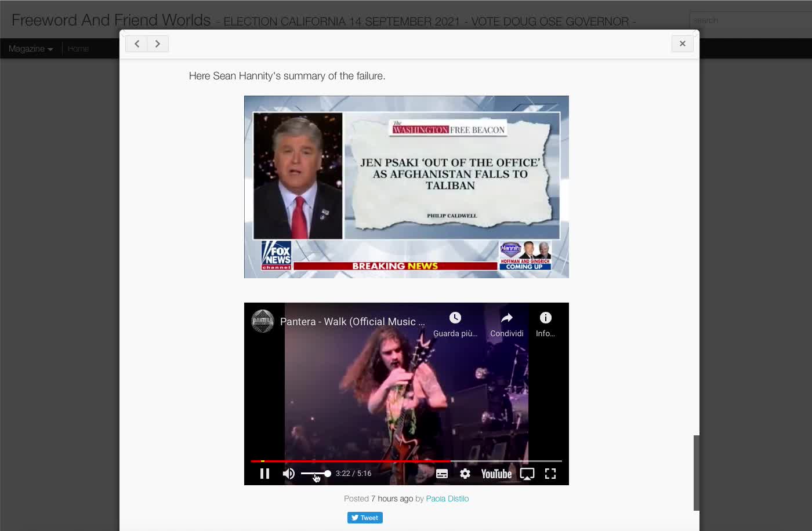Click the Tweet share button

[x=365, y=518]
